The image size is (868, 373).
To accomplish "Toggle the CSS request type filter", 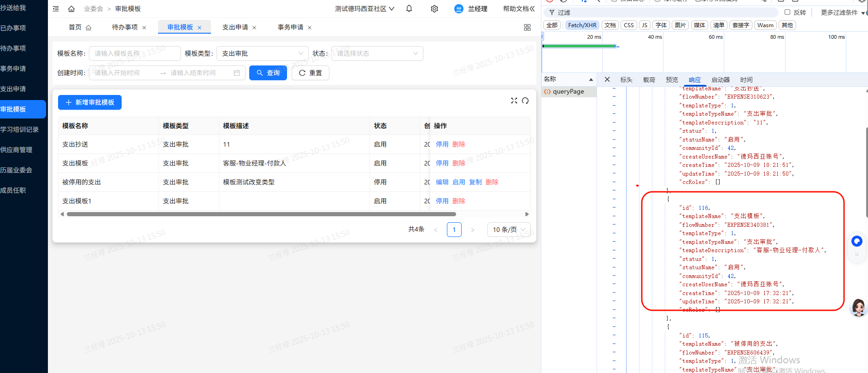I will coord(628,25).
